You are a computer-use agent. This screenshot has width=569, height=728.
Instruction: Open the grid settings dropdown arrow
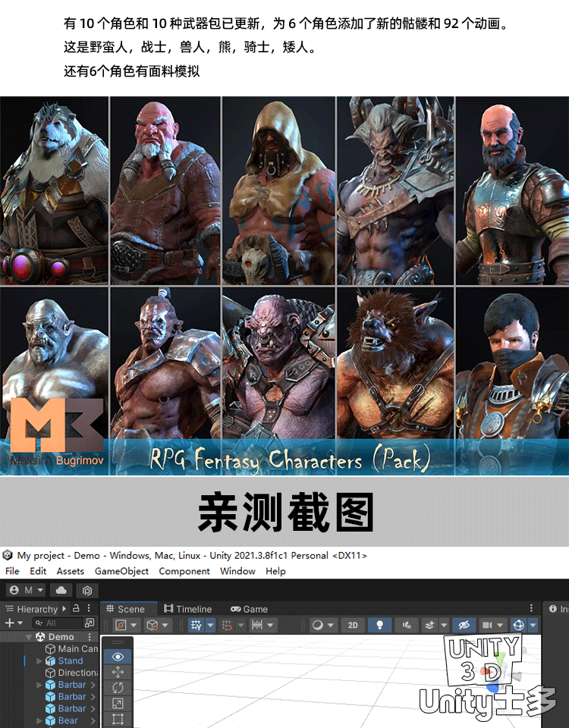[x=210, y=625]
